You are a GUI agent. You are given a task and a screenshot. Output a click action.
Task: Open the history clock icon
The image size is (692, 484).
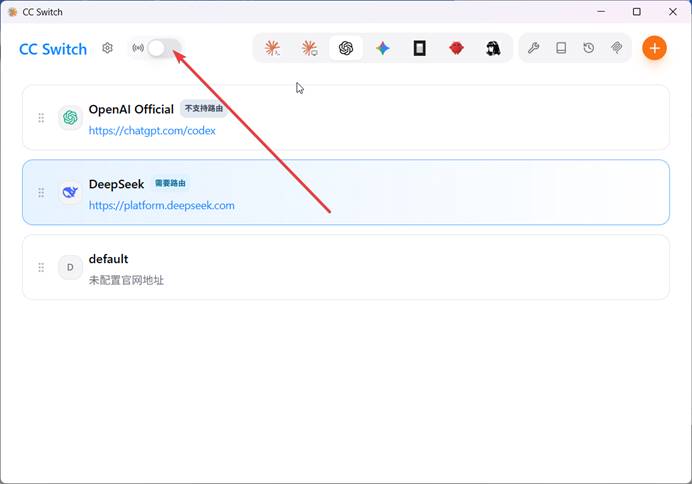pos(589,48)
